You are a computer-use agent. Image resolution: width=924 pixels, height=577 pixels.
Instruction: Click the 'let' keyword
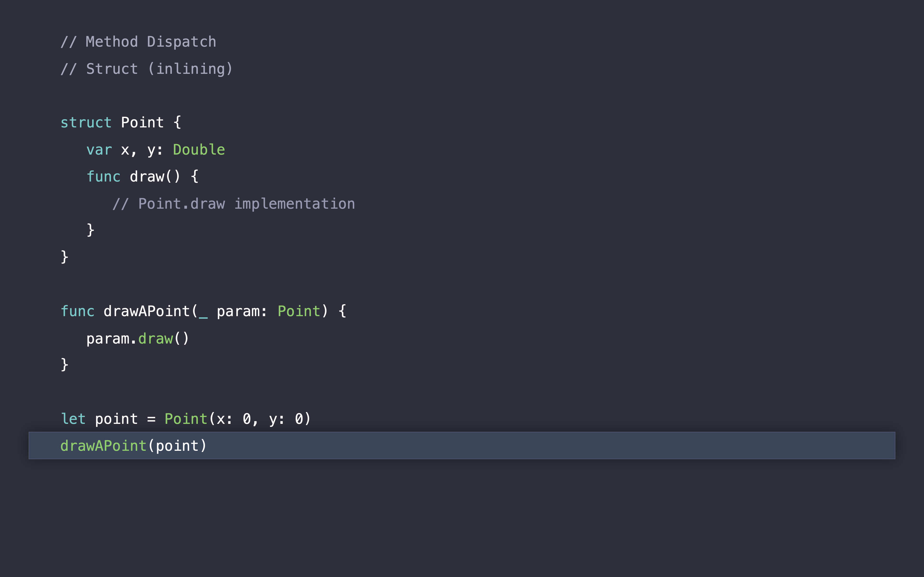pyautogui.click(x=73, y=419)
